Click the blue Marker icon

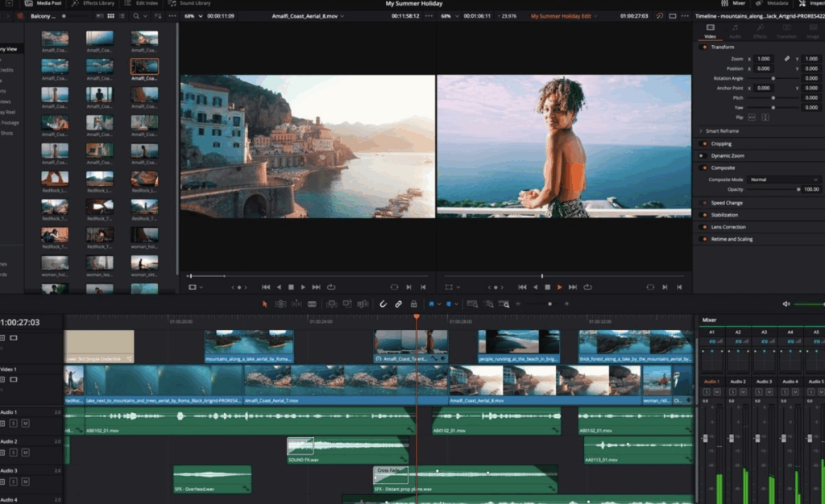tap(449, 304)
